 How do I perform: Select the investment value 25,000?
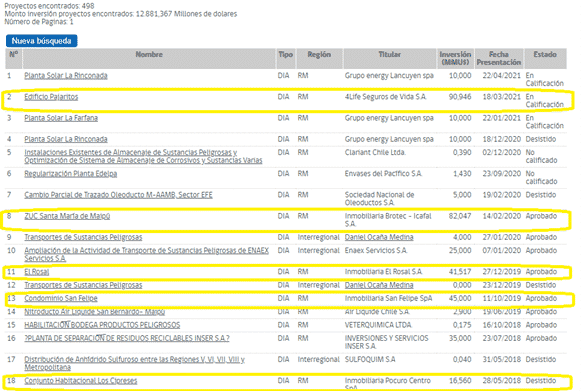click(460, 250)
